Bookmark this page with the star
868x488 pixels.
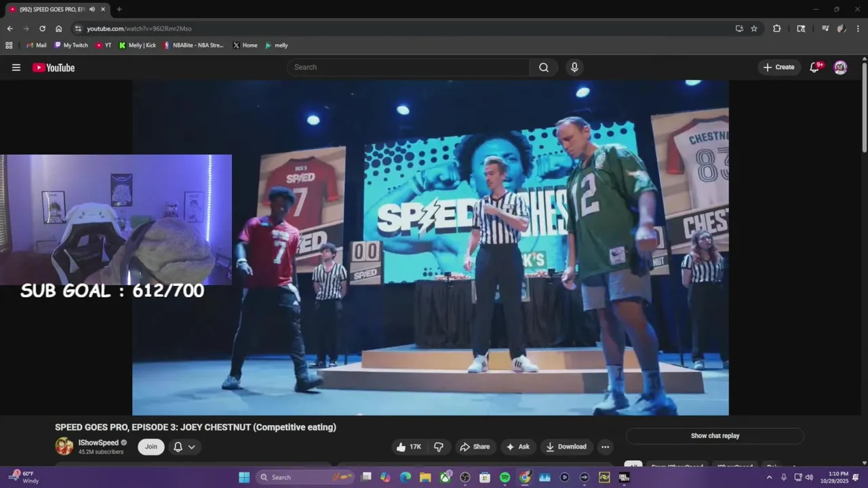pos(754,28)
